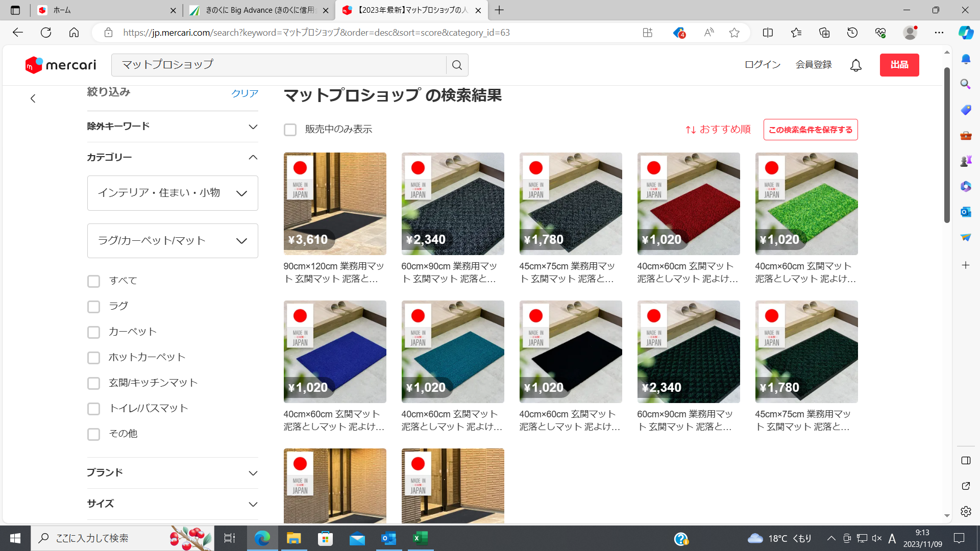Click the browser refresh icon
Screen dimensions: 980x551
point(46,33)
